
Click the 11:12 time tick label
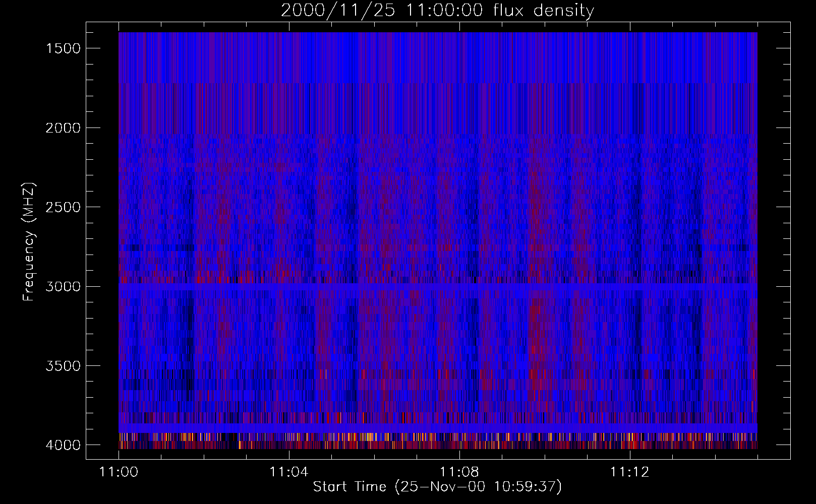point(629,472)
